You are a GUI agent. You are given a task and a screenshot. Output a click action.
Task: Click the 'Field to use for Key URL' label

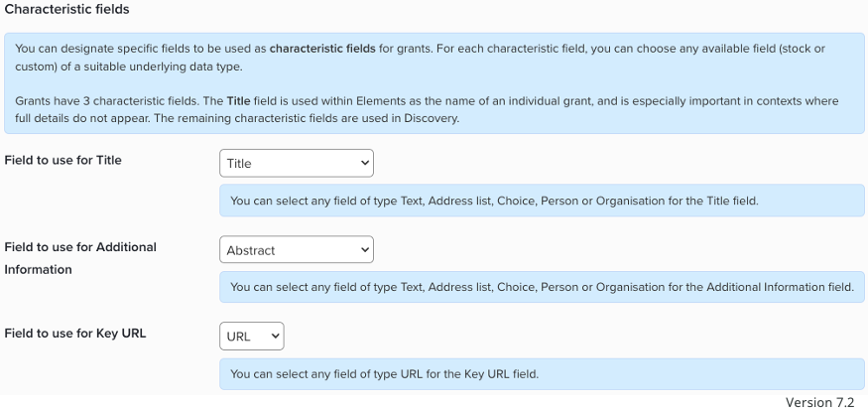tap(75, 334)
